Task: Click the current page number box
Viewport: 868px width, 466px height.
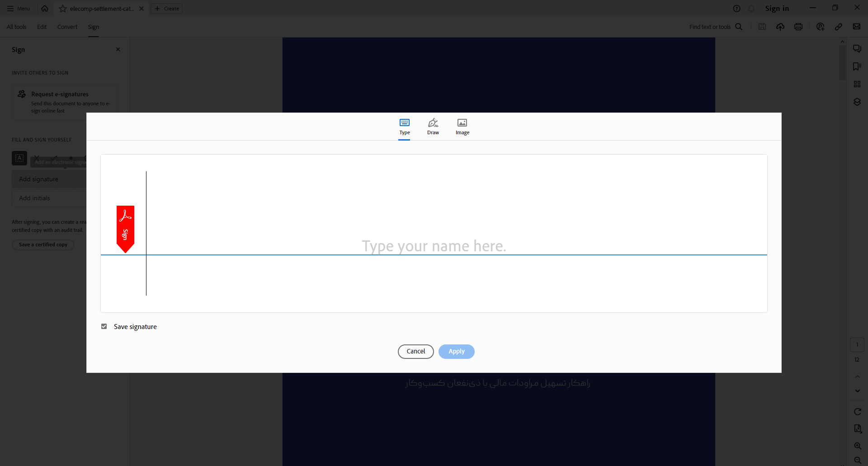Action: pos(857,345)
